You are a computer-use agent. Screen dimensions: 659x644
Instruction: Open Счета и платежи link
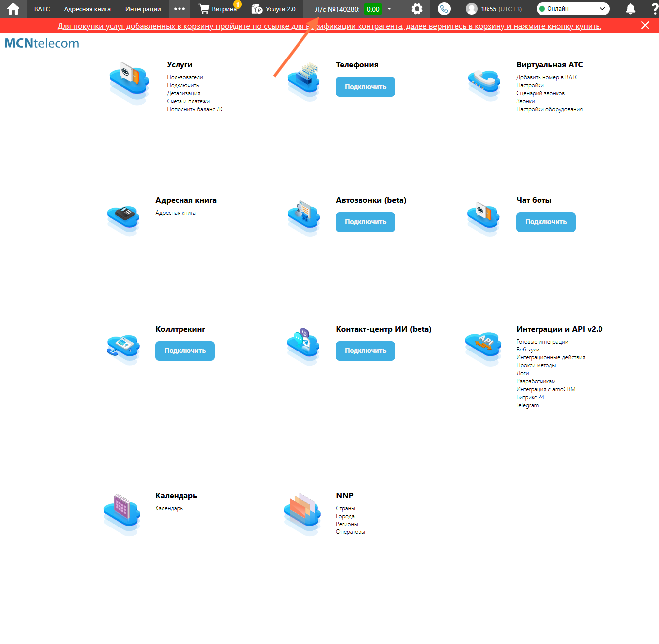click(x=188, y=101)
